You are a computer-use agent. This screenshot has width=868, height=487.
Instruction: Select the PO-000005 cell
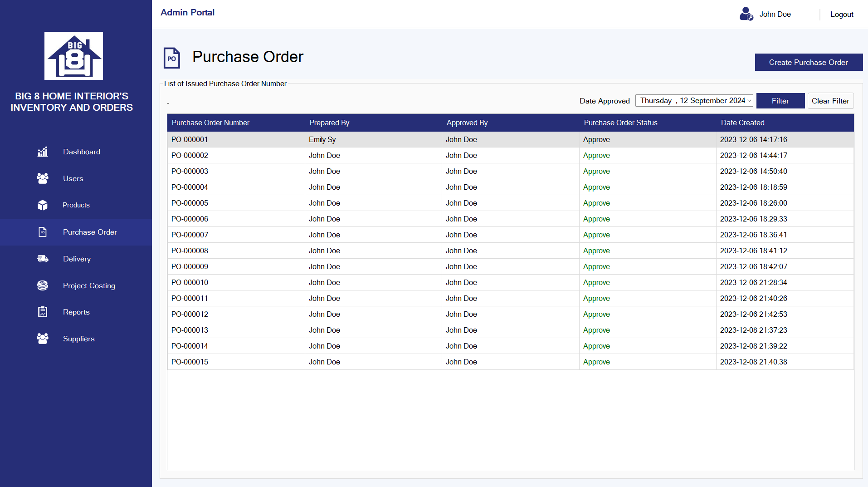236,203
